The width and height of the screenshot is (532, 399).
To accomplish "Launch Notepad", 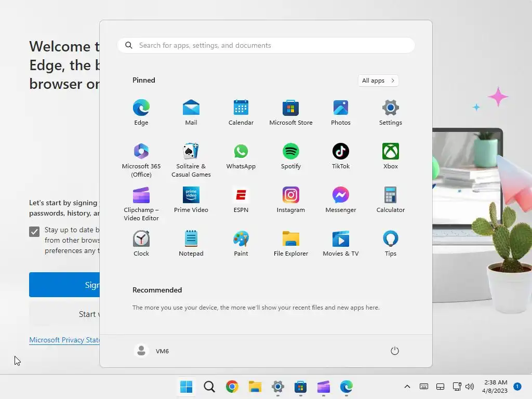I will click(x=191, y=244).
